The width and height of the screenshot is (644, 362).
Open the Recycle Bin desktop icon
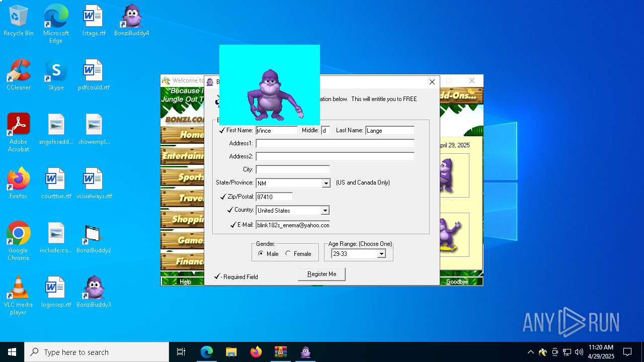pyautogui.click(x=19, y=21)
